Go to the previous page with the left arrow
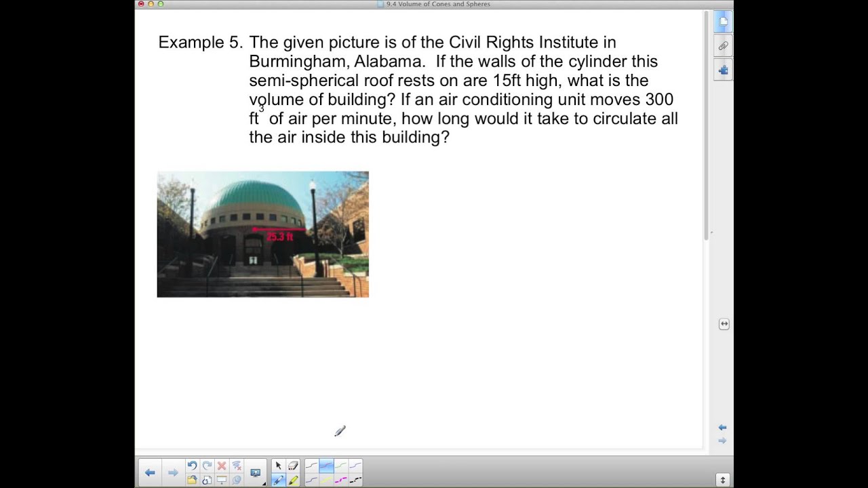This screenshot has height=488, width=868. tap(150, 472)
